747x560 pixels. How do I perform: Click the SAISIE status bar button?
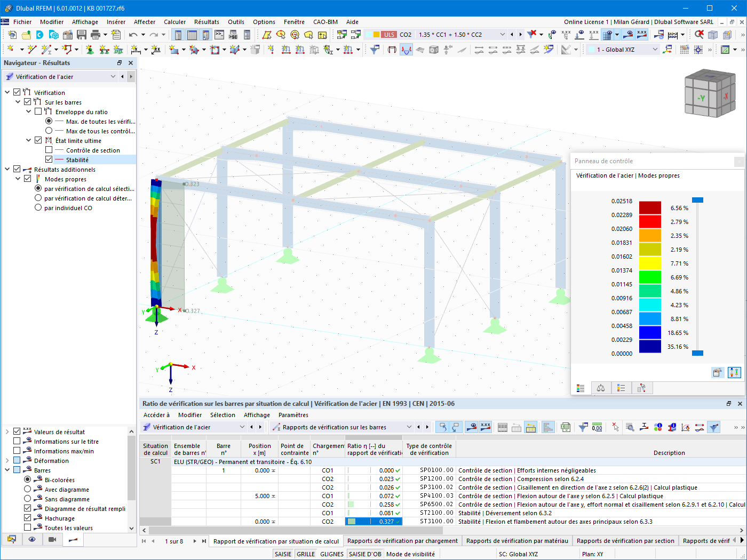pos(283,554)
